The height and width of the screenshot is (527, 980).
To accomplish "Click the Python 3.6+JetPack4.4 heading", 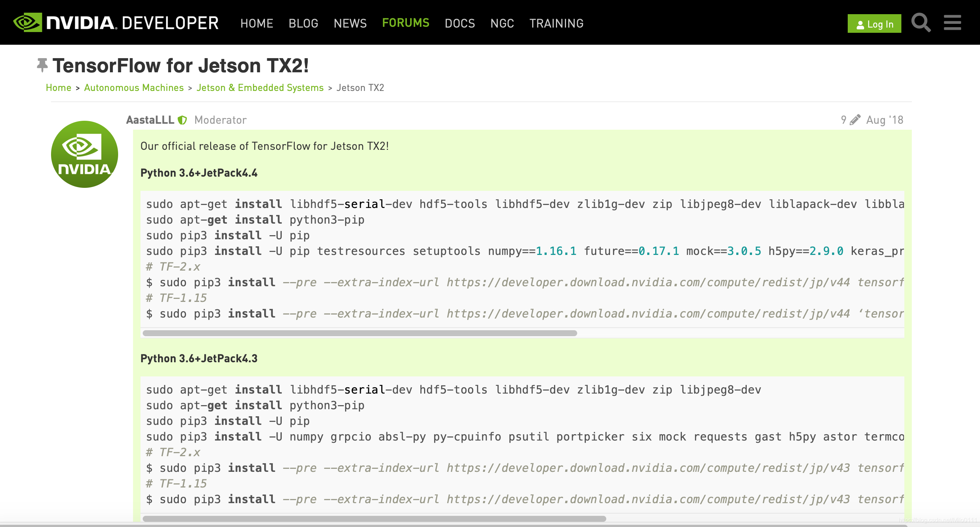I will (x=199, y=173).
